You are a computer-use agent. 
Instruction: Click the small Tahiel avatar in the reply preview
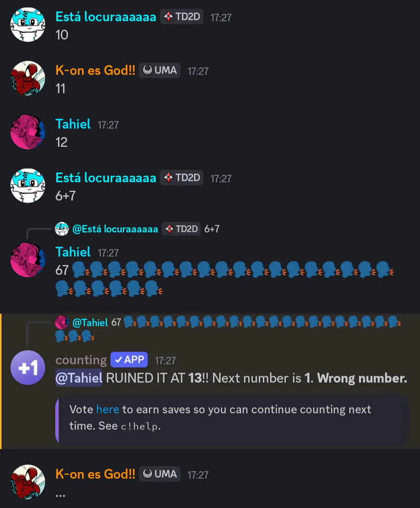click(x=62, y=322)
